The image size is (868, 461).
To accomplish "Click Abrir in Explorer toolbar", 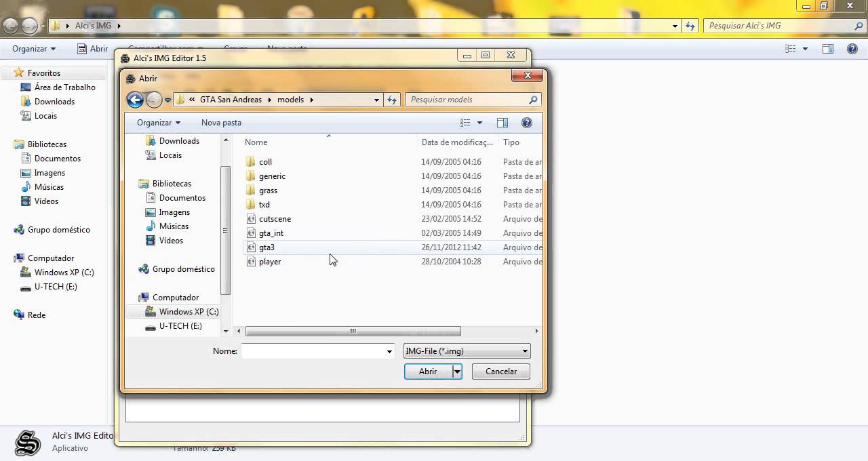I will point(93,49).
